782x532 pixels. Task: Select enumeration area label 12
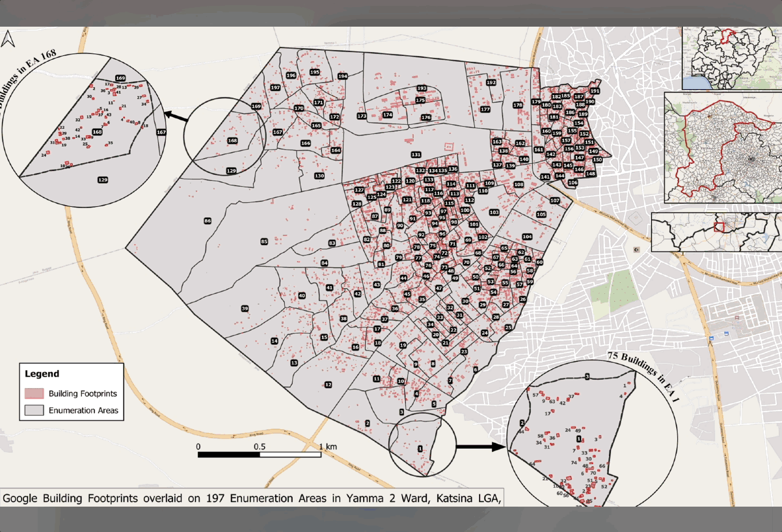(x=328, y=385)
